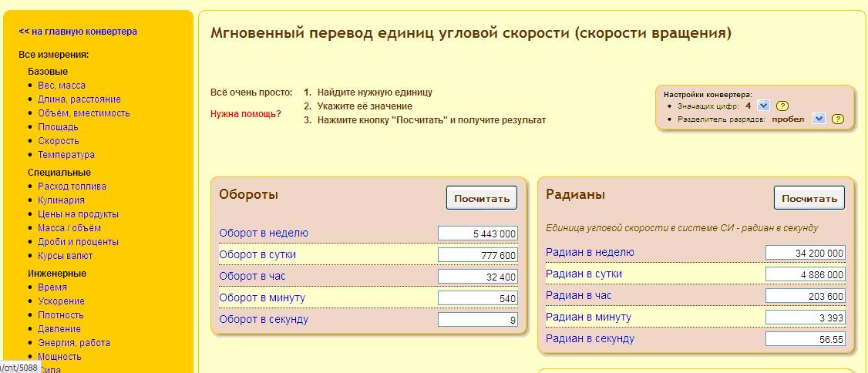The height and width of the screenshot is (373, 868).
Task: Click help icon next to Значащих цифр
Action: click(782, 106)
